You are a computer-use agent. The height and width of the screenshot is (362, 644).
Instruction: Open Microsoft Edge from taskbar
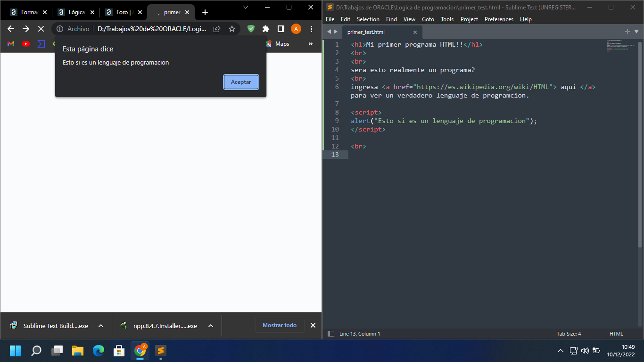pyautogui.click(x=99, y=351)
